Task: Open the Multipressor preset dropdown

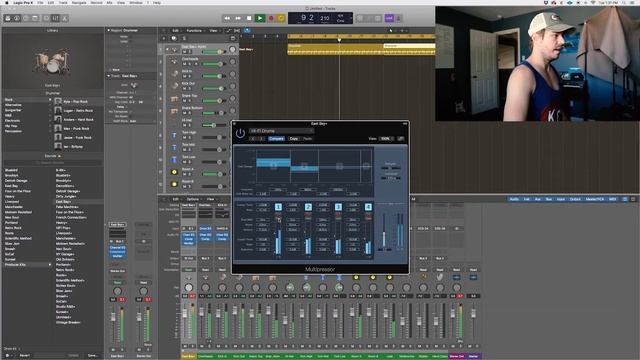Action: (x=281, y=131)
